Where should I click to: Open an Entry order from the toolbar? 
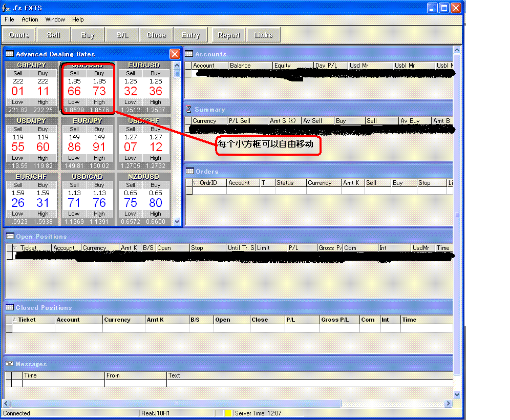[190, 35]
